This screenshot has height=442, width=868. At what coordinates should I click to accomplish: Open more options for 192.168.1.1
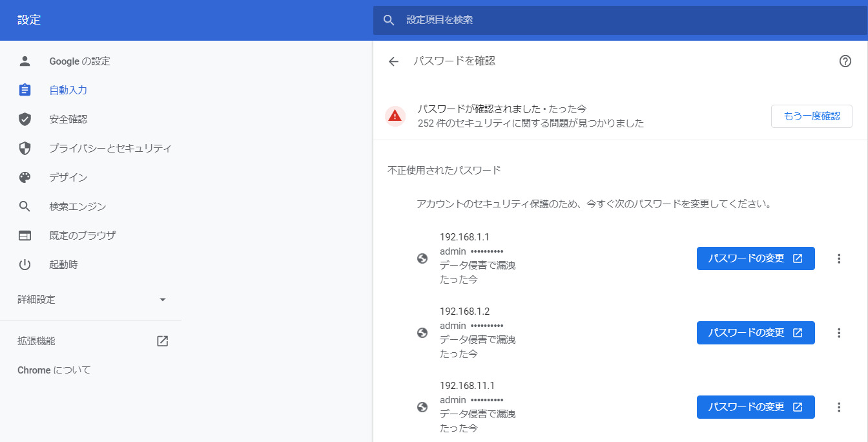(839, 258)
